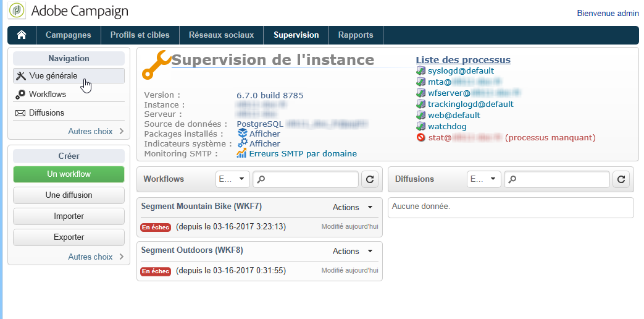This screenshot has width=644, height=319.
Task: Refresh the Workflows list
Action: pyautogui.click(x=370, y=179)
